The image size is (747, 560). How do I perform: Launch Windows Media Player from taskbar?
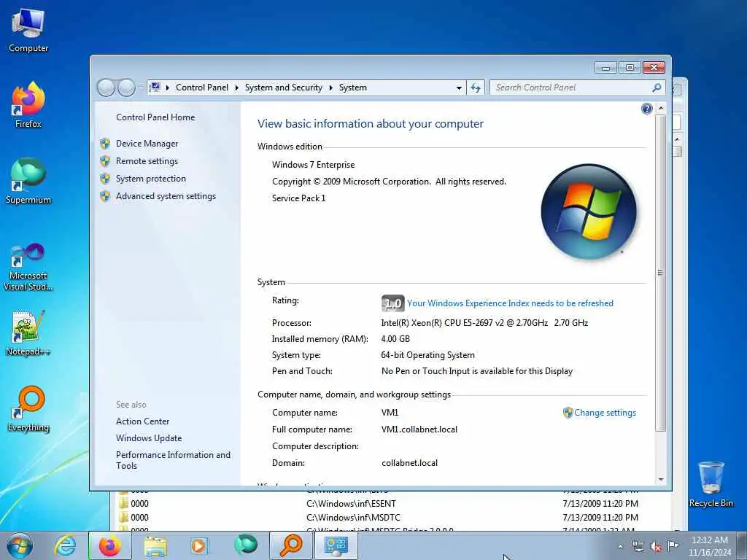[199, 545]
